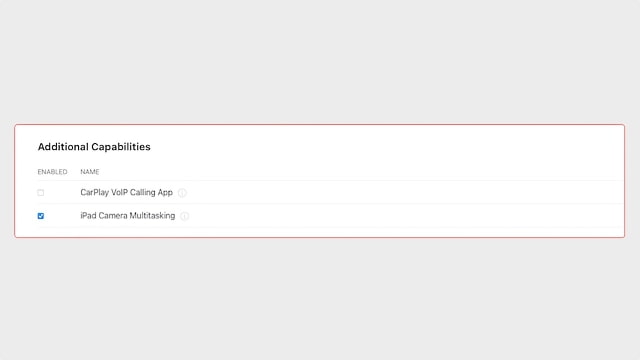Screen dimensions: 640x360
Task: Click the NAME column header
Action: click(x=90, y=172)
